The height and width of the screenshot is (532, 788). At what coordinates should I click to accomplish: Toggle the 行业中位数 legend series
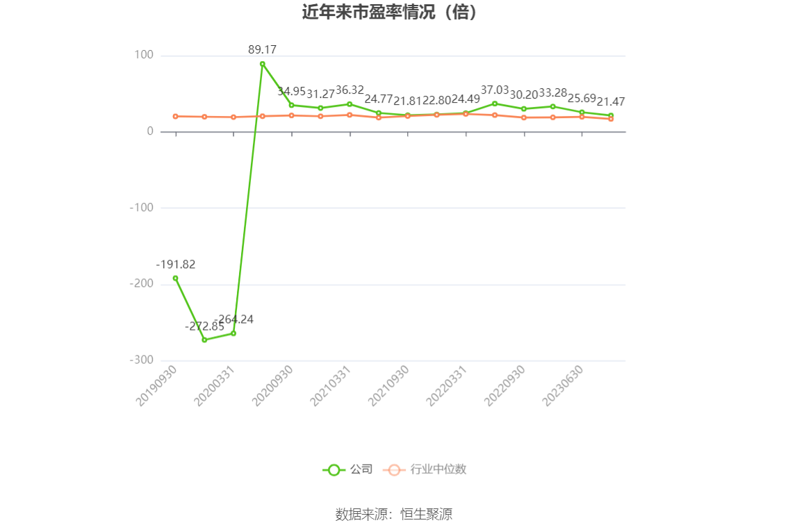425,469
